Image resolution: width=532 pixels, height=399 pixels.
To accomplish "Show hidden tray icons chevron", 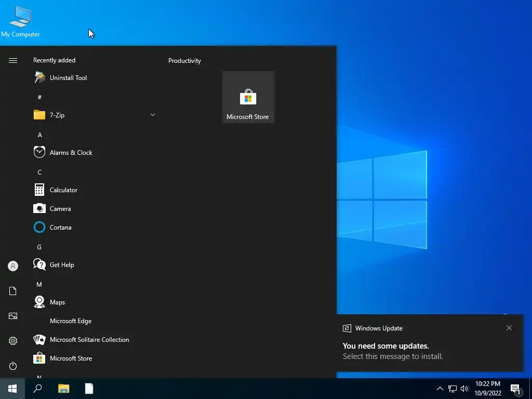I will [440, 389].
